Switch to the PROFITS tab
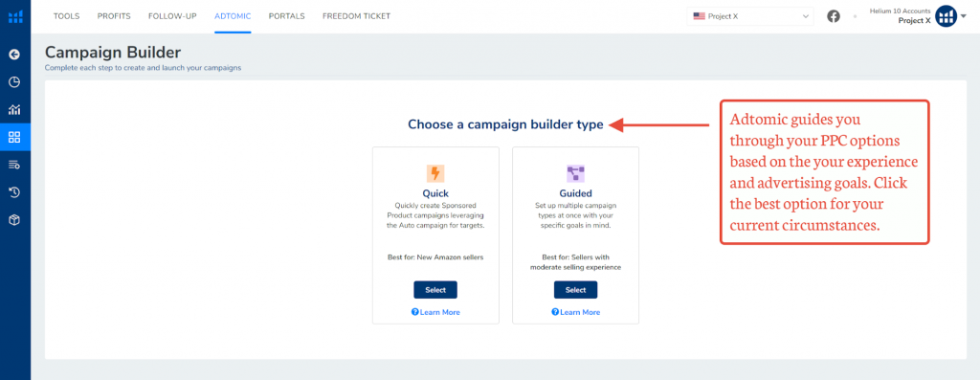 [114, 16]
